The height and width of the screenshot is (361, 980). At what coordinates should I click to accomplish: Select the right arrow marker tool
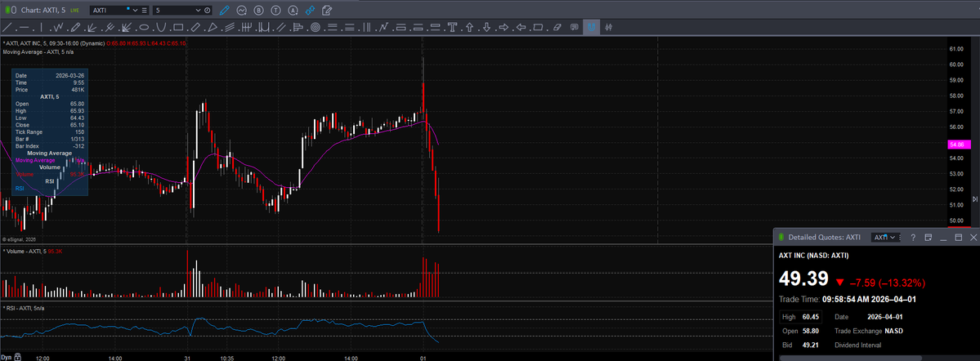click(x=503, y=28)
